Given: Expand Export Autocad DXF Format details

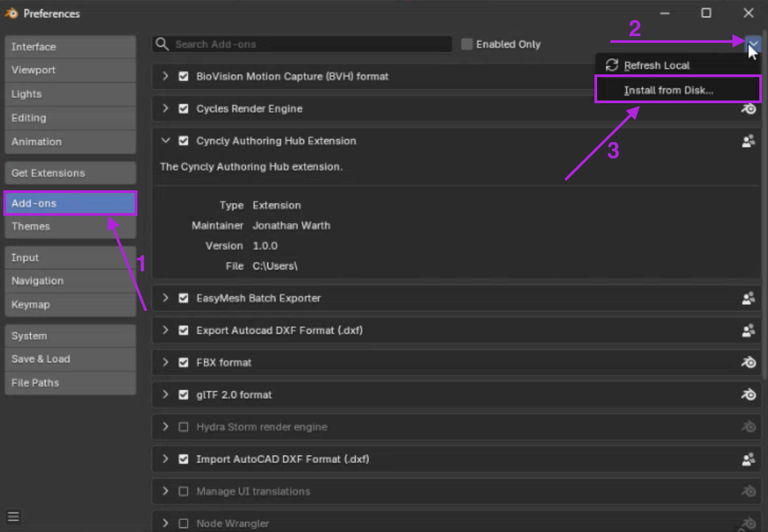Looking at the screenshot, I should click(x=166, y=331).
